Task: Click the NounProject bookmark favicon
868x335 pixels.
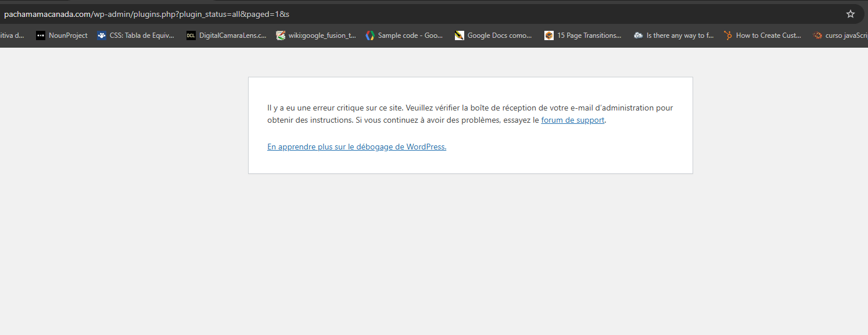Action: (41, 35)
